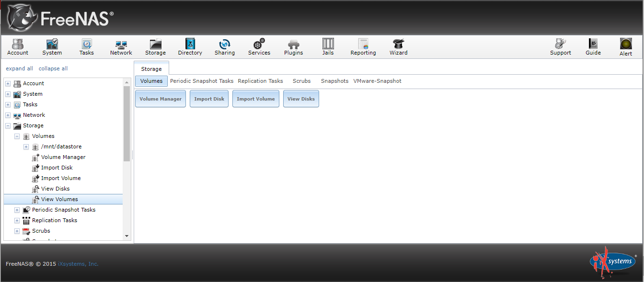
Task: Click the FreeNAS logo
Action: point(60,18)
